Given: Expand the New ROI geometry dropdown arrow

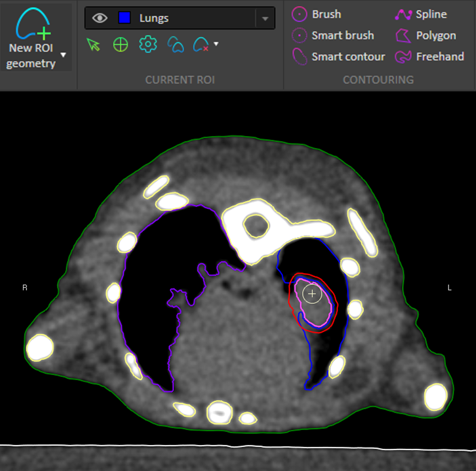Looking at the screenshot, I should 63,55.
